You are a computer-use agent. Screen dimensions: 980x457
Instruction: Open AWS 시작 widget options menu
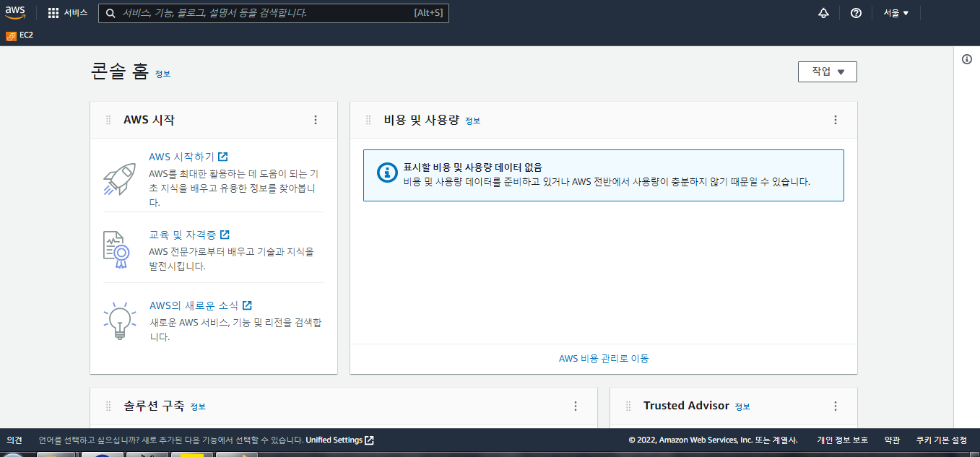point(316,121)
